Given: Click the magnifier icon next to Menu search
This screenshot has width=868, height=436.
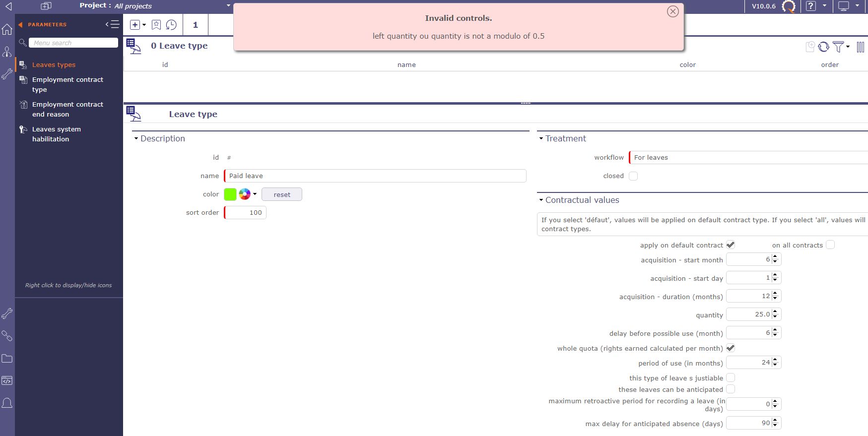Looking at the screenshot, I should click(x=22, y=43).
